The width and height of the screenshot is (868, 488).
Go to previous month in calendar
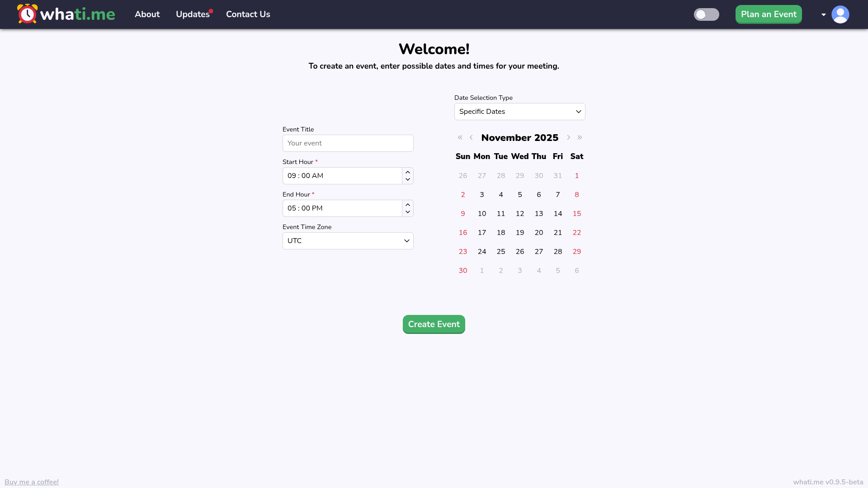tap(471, 137)
